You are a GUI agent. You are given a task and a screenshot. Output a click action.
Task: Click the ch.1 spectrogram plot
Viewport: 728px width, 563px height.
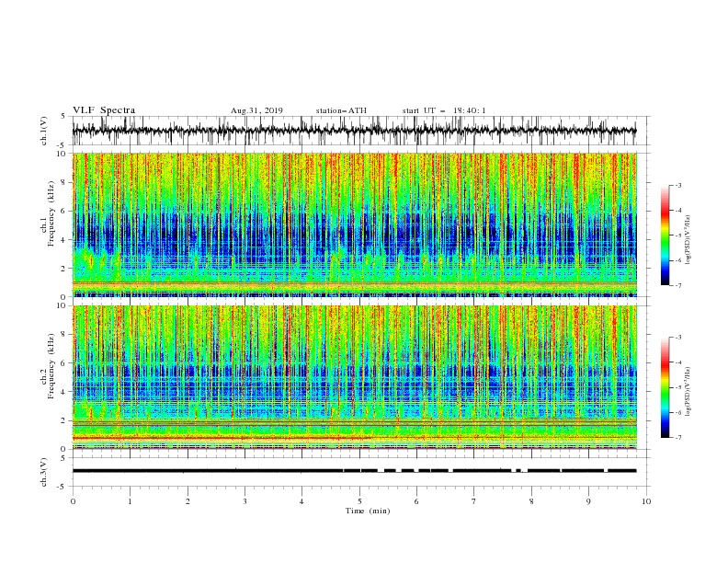point(354,224)
